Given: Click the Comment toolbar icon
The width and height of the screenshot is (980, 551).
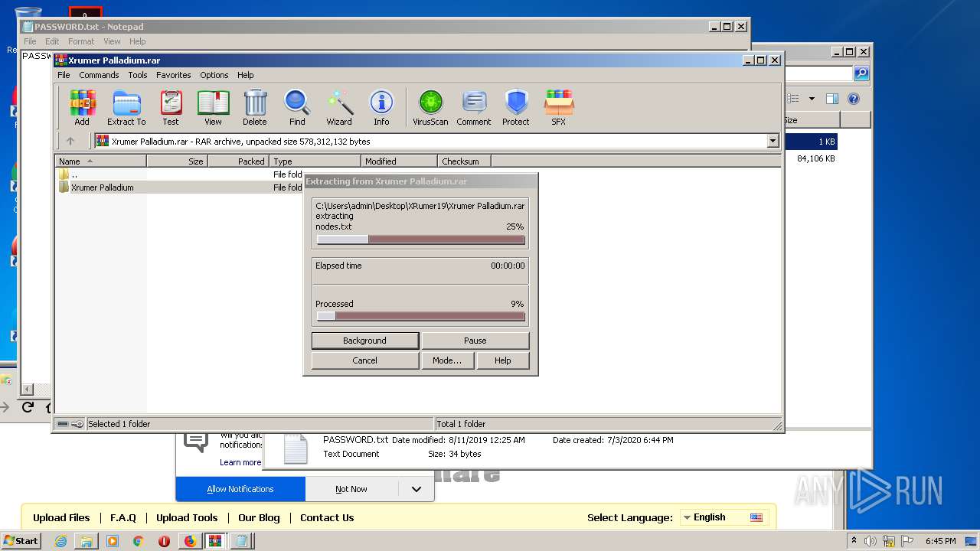Looking at the screenshot, I should coord(474,107).
